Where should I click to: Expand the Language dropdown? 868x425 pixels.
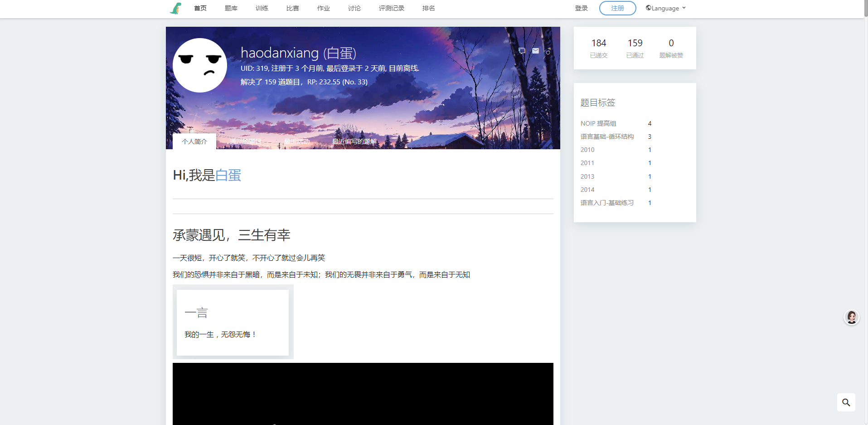click(x=665, y=8)
